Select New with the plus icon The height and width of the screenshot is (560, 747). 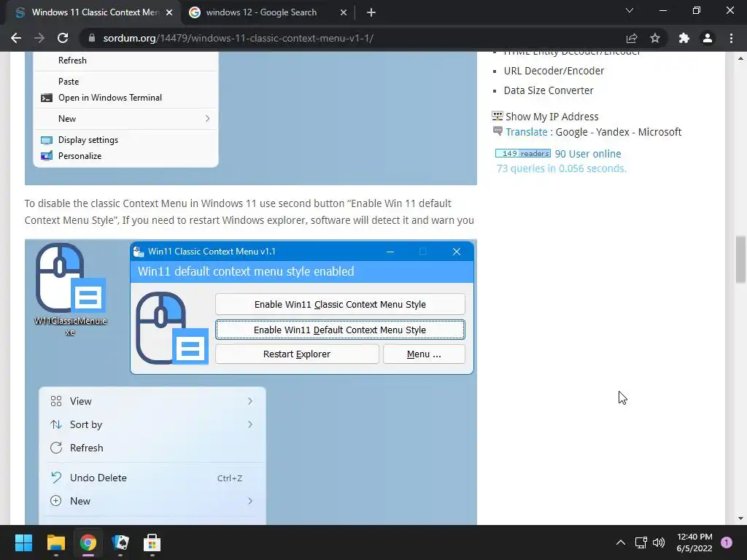click(x=152, y=501)
